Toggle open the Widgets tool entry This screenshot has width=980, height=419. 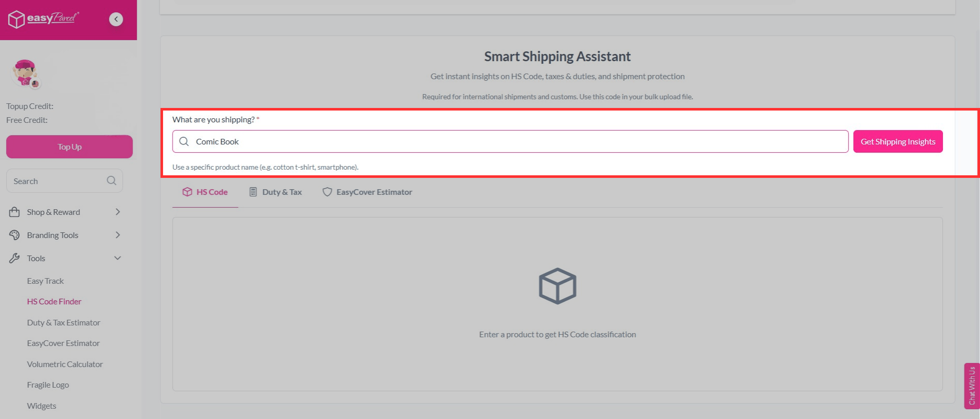41,406
